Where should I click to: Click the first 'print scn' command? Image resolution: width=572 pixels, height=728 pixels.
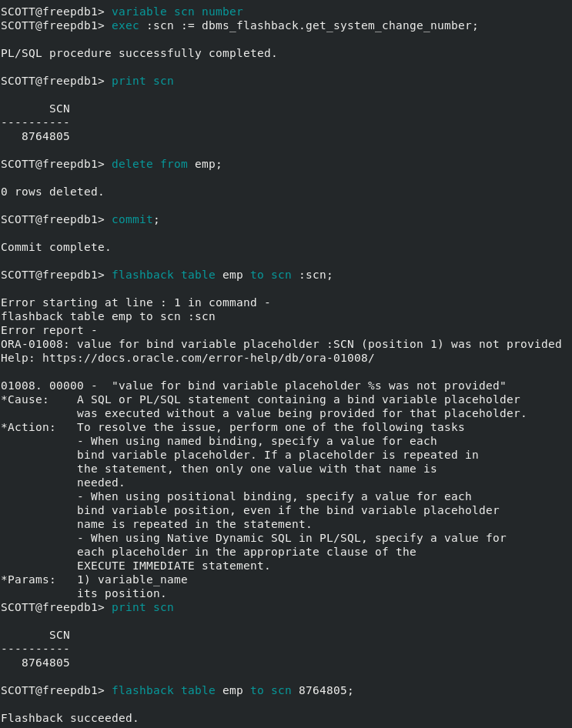click(142, 81)
